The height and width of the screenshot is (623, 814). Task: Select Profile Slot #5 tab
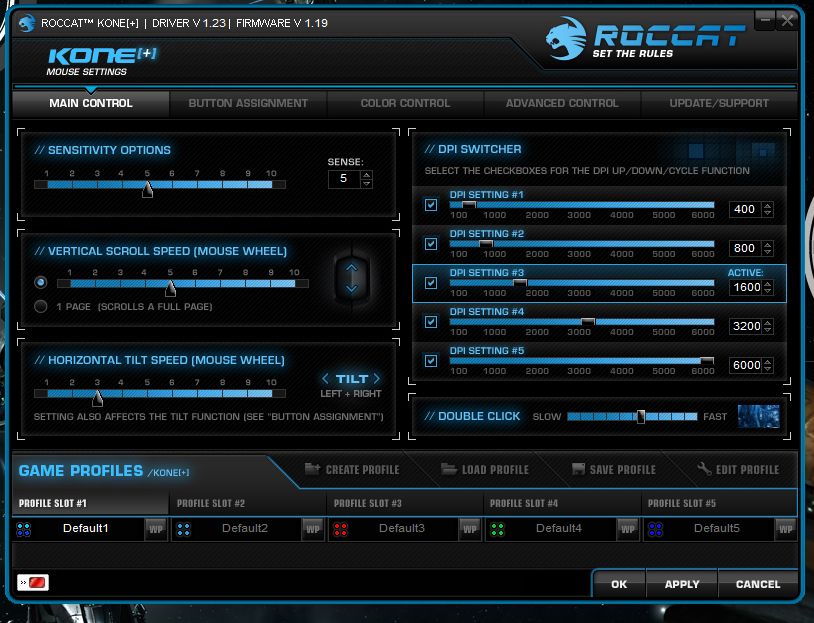point(719,503)
